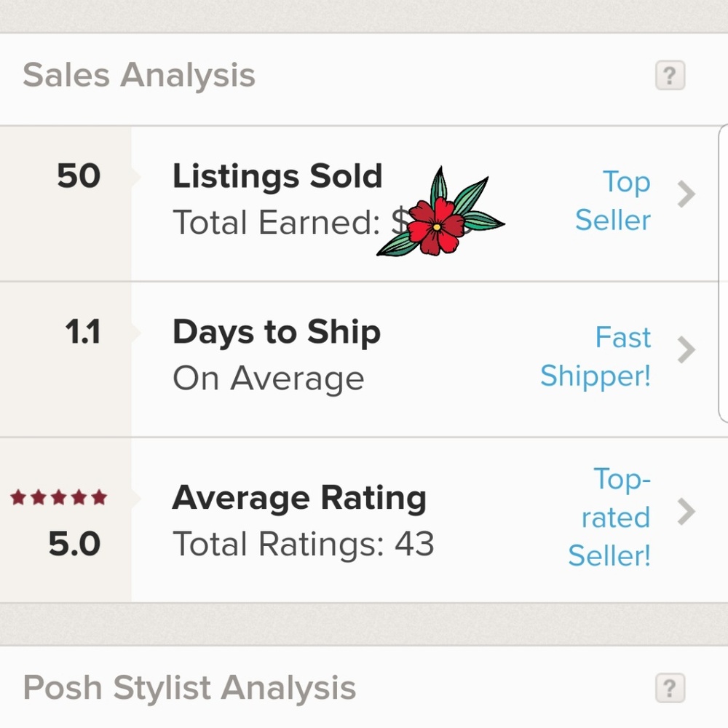
Task: Click the Sales Analysis help question-mark icon
Action: (670, 75)
